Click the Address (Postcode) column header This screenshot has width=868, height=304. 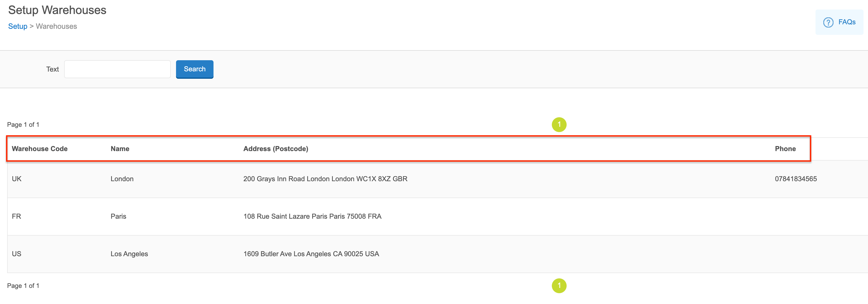point(276,149)
